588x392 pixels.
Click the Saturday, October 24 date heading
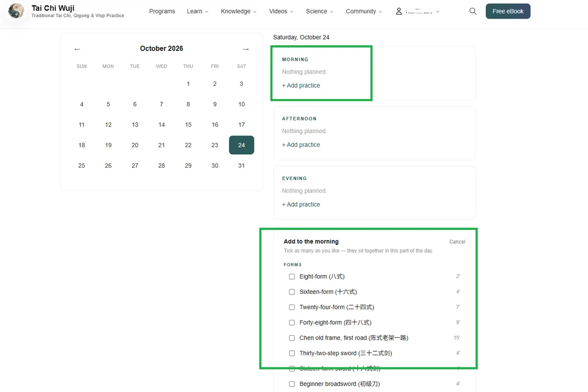pyautogui.click(x=301, y=37)
